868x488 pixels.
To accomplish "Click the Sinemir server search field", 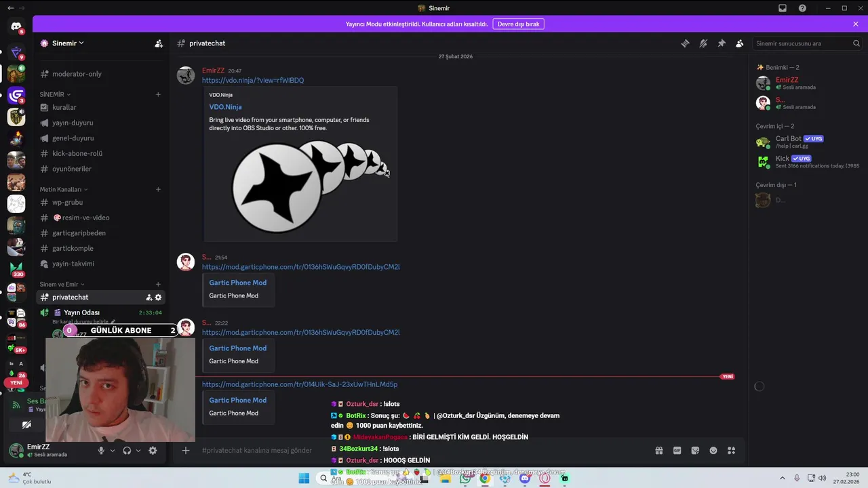I will (x=807, y=43).
